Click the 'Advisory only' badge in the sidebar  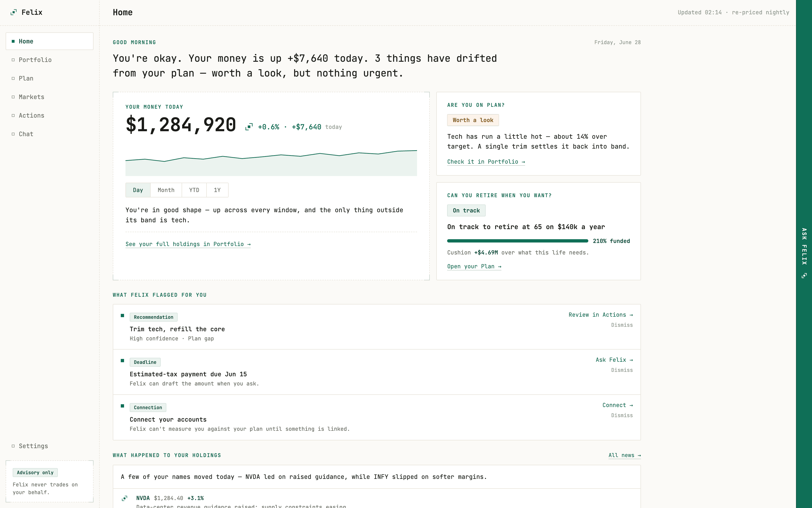coord(35,472)
